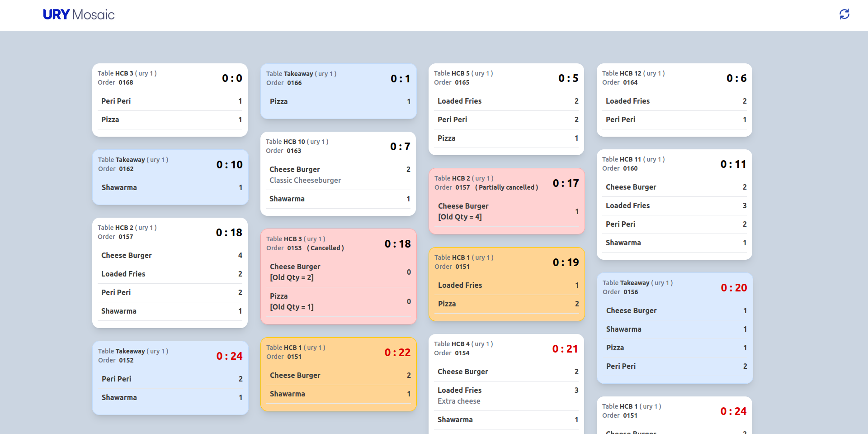The image size is (868, 434).
Task: Click Cheese Burger Old Qty 2 row
Action: click(x=338, y=272)
